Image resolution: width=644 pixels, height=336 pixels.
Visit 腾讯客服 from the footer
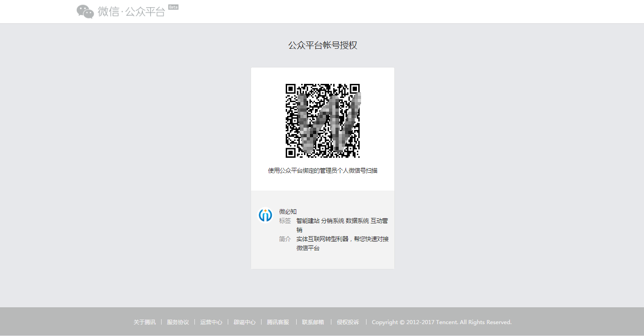278,322
